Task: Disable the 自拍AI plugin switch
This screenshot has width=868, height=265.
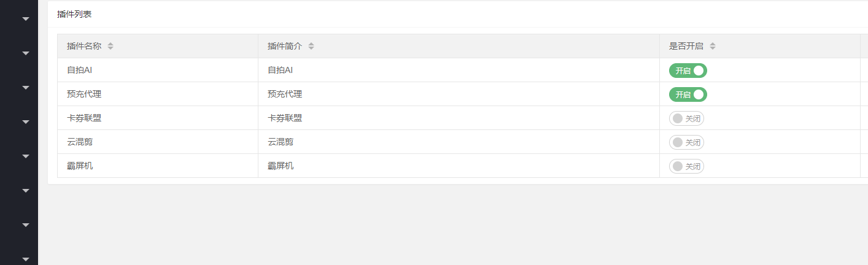Action: coord(688,71)
